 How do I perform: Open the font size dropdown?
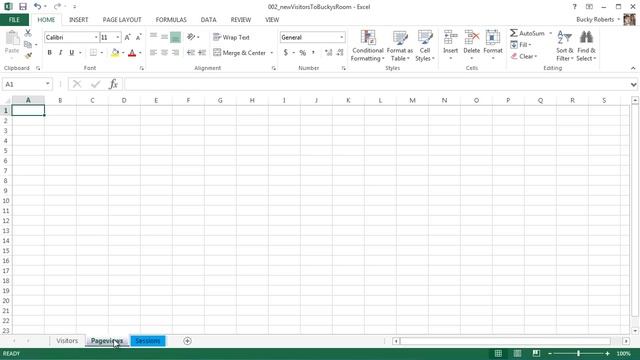point(118,38)
